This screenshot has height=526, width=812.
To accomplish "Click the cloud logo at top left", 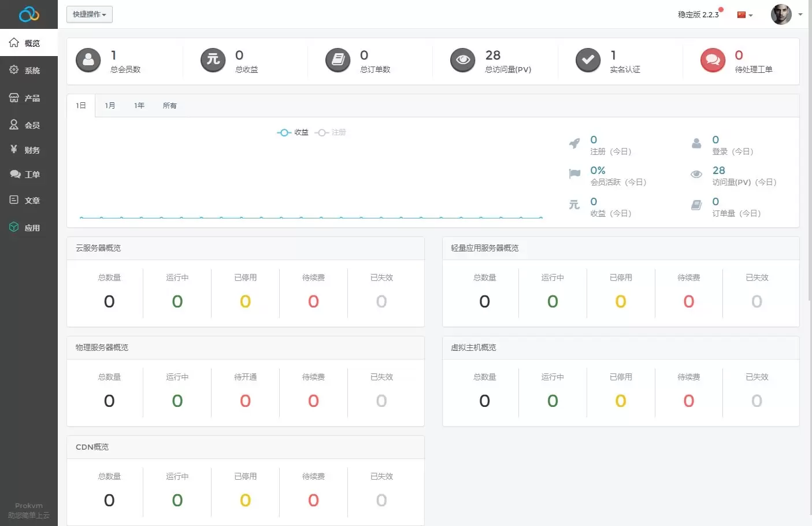I will point(29,14).
